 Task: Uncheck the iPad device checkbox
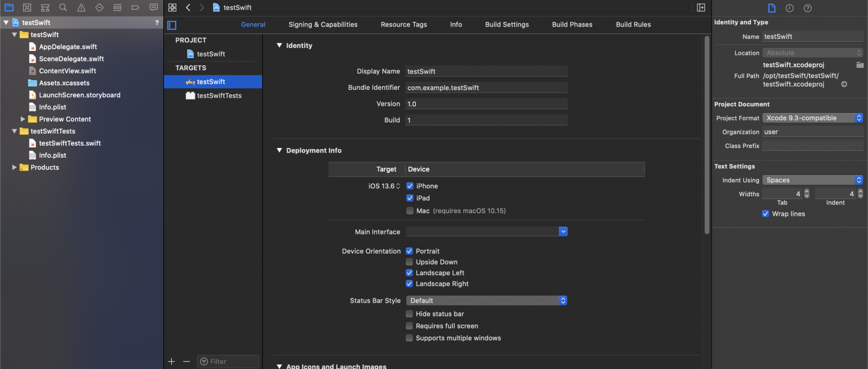pyautogui.click(x=410, y=198)
